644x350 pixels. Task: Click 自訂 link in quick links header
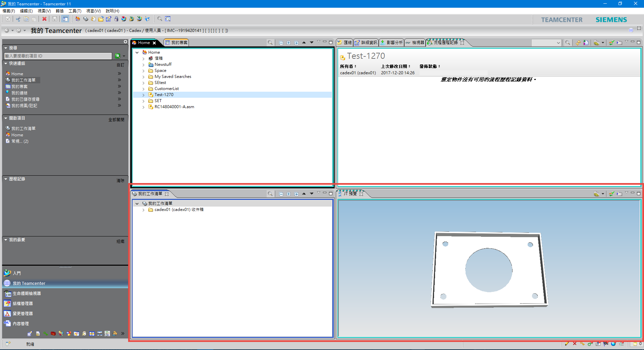coord(120,65)
